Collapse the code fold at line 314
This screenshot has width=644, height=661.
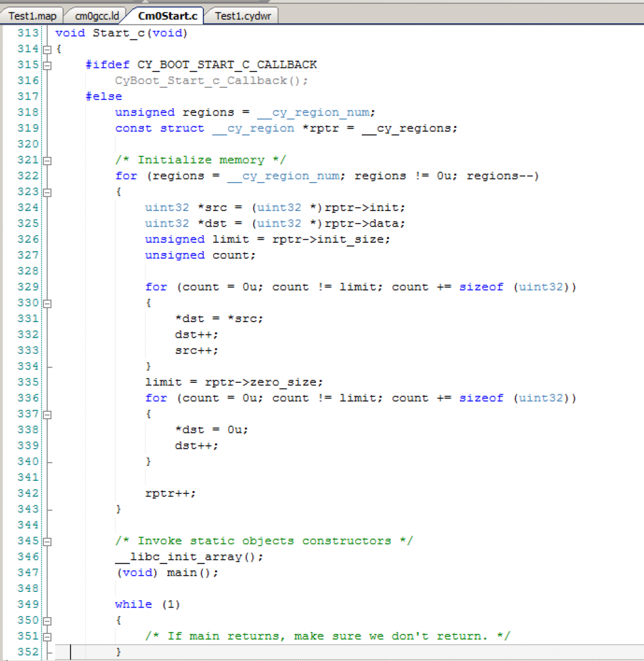pos(48,48)
